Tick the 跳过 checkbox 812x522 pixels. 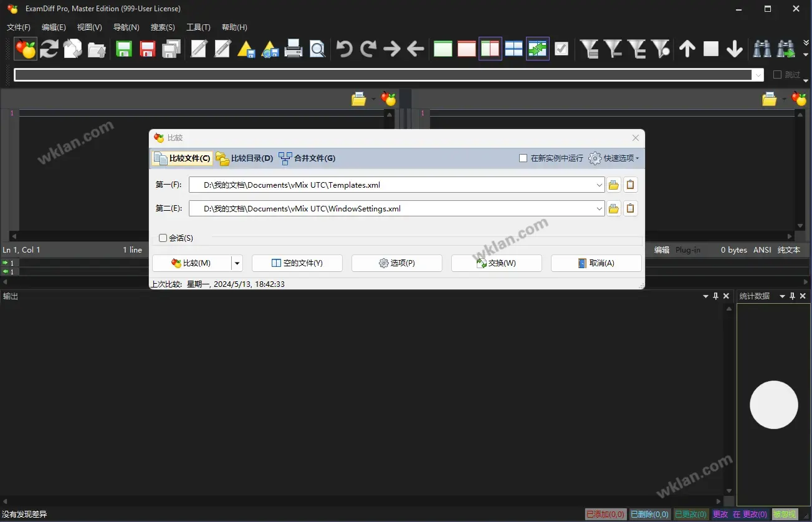777,75
